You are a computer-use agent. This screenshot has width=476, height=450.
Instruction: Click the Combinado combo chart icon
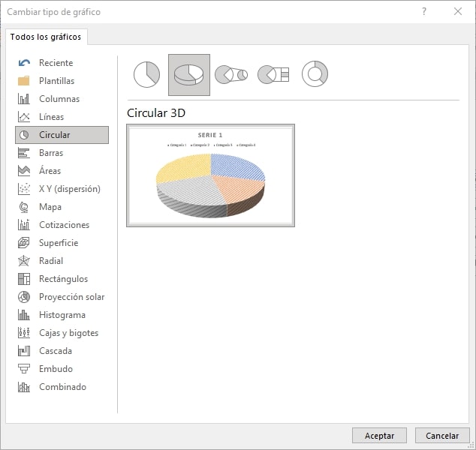(24, 387)
